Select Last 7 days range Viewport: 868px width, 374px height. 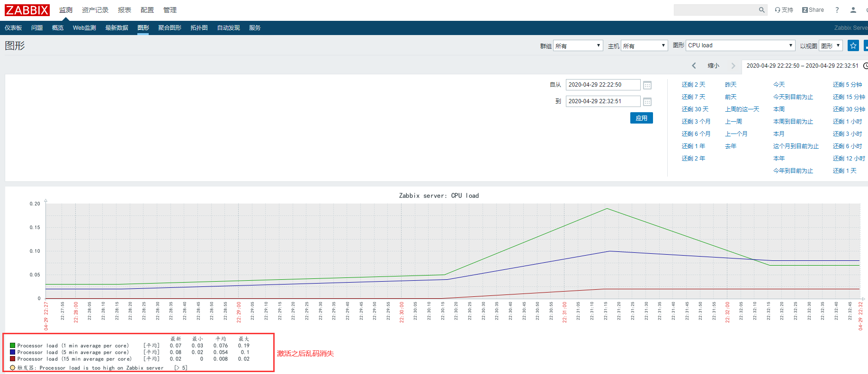pyautogui.click(x=693, y=97)
